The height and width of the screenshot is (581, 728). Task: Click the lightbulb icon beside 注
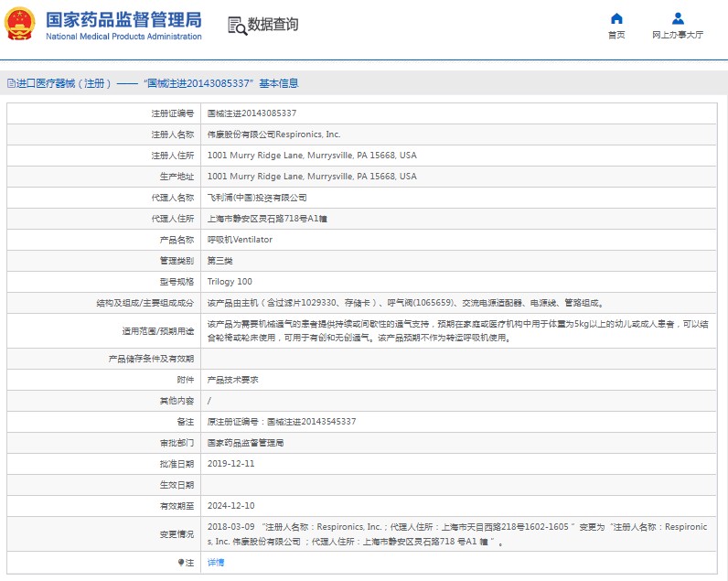pos(181,563)
